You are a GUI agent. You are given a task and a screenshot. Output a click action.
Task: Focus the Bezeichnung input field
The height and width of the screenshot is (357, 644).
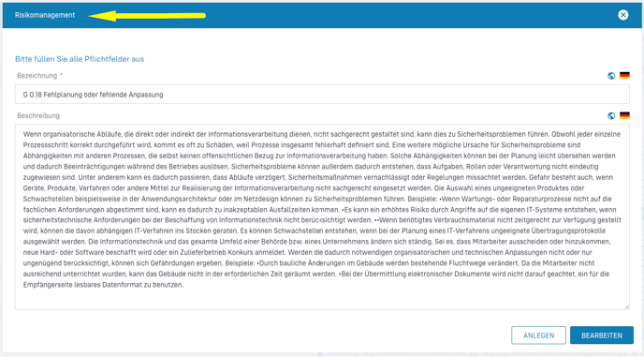pos(322,95)
